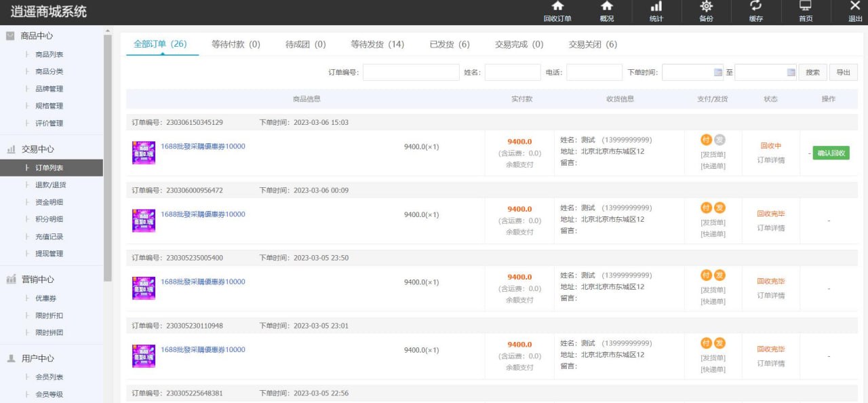Click calendar icon in start date field
868x403 pixels.
click(718, 73)
